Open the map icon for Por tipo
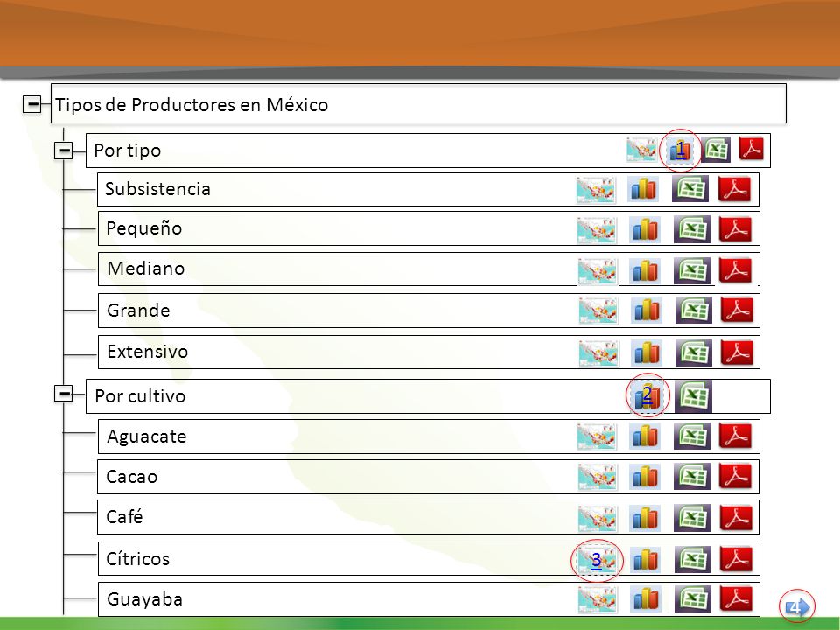 pyautogui.click(x=641, y=150)
